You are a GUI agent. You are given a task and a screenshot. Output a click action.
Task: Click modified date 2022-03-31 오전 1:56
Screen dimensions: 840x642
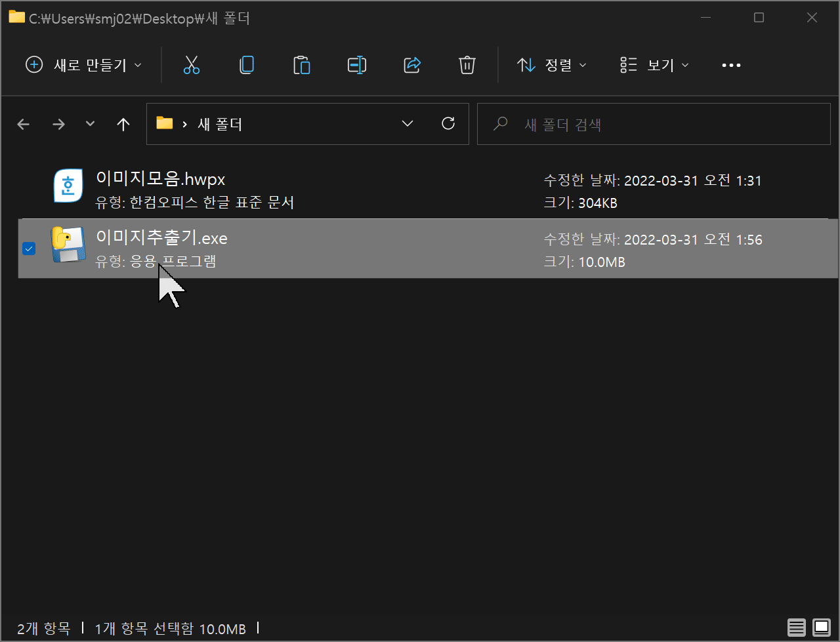pyautogui.click(x=693, y=240)
